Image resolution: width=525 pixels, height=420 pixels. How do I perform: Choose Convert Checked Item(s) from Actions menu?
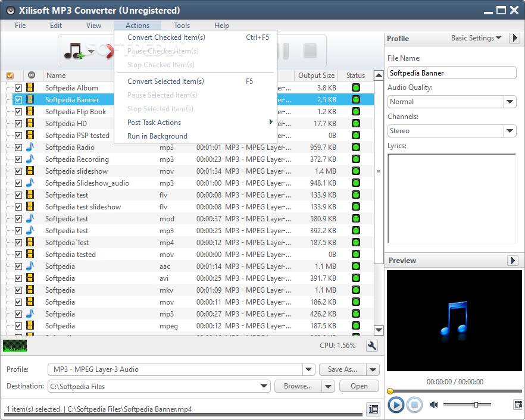tap(195, 37)
